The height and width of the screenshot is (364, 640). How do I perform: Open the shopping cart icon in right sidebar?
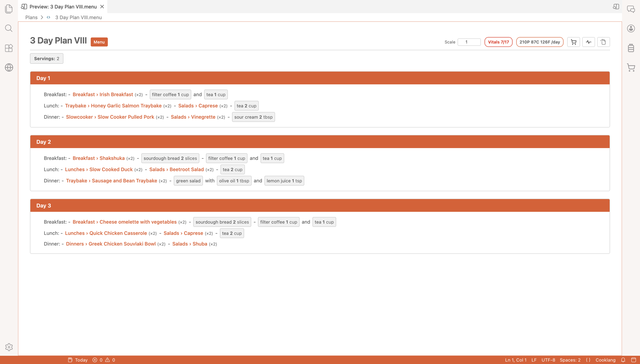pyautogui.click(x=631, y=68)
